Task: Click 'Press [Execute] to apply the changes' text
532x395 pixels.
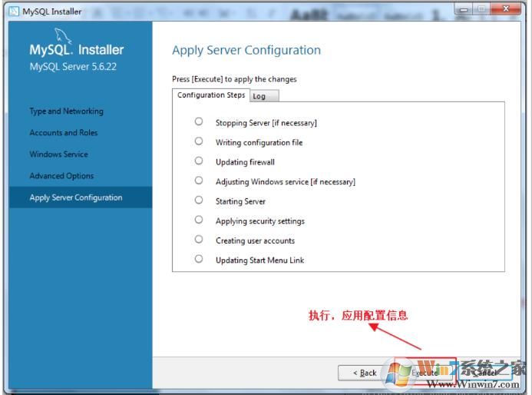Action: coord(234,79)
